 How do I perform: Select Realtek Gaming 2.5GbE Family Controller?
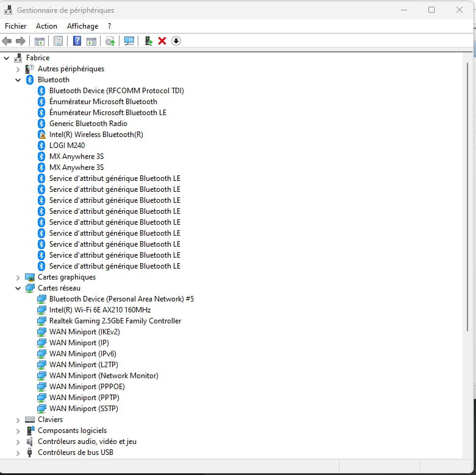click(x=115, y=321)
